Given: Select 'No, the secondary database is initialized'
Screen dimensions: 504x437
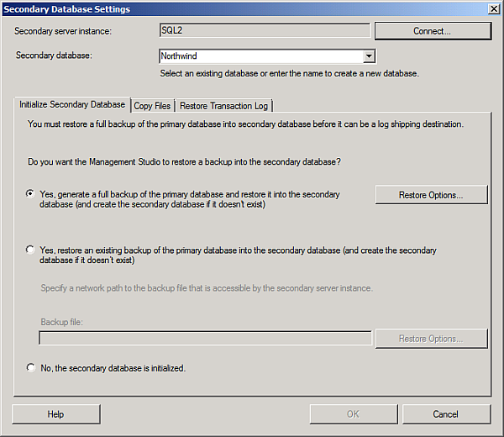Looking at the screenshot, I should tap(31, 367).
